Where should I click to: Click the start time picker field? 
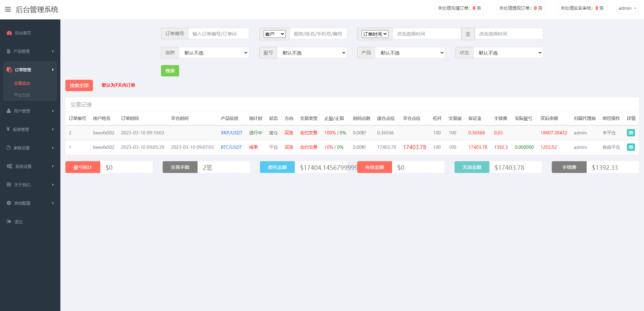coord(427,34)
